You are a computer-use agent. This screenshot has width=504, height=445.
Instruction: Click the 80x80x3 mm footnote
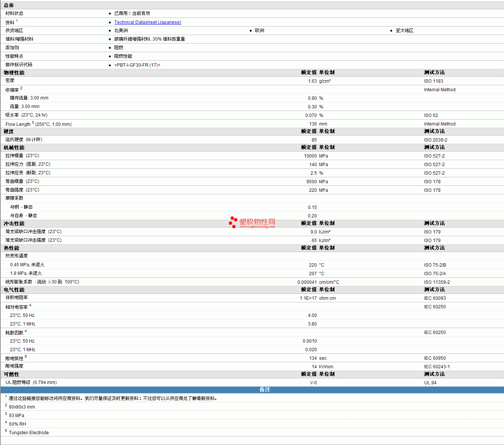click(x=22, y=407)
